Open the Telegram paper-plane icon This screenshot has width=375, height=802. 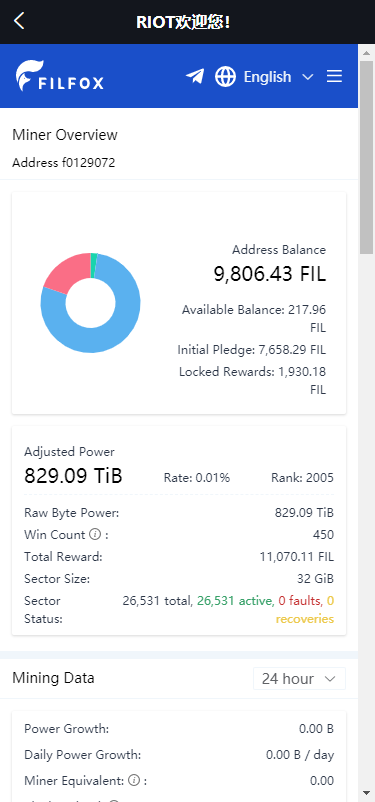(194, 77)
